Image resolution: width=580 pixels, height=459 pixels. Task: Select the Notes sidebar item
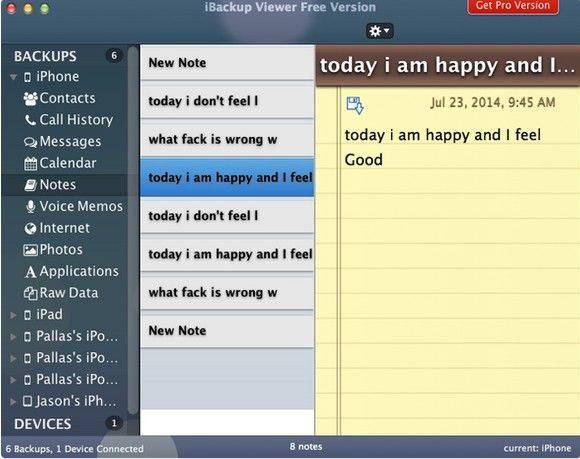(50, 185)
